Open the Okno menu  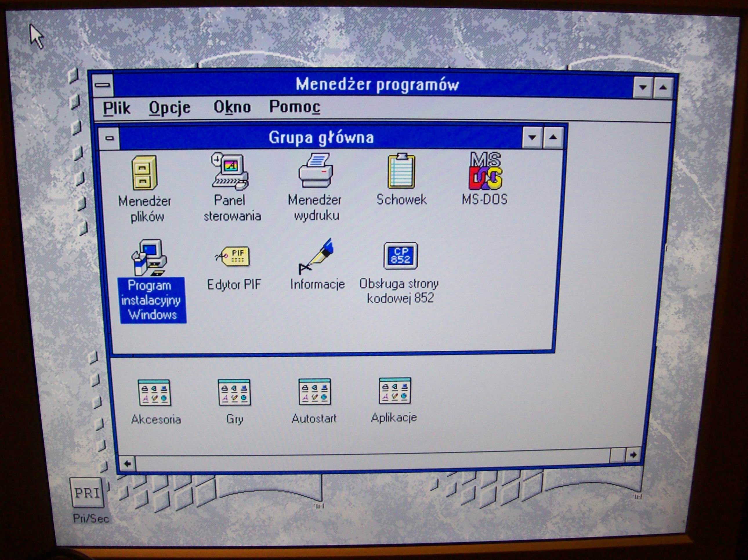[x=232, y=107]
